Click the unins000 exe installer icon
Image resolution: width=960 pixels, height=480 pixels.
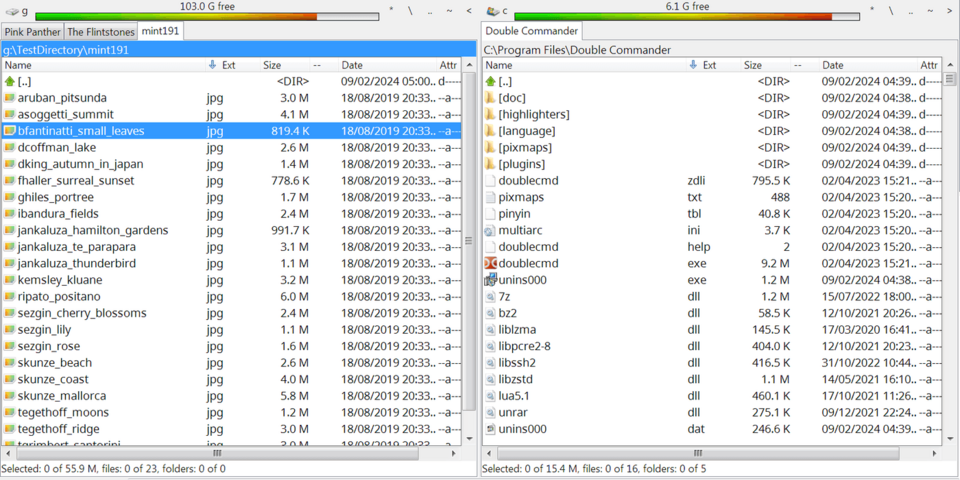coord(490,280)
